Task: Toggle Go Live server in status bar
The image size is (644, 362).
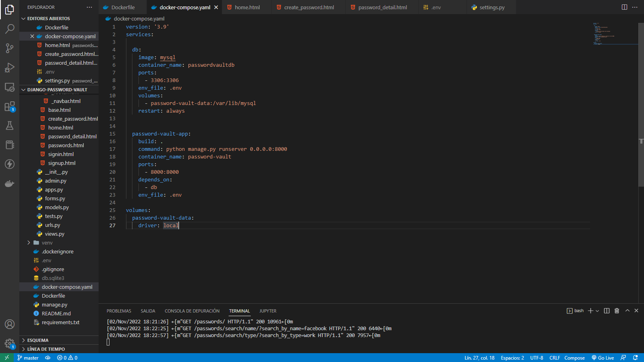Action: [603, 358]
